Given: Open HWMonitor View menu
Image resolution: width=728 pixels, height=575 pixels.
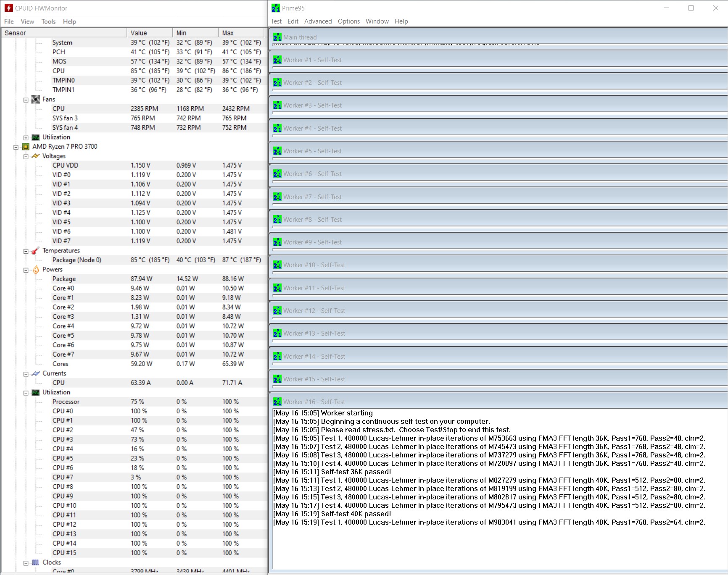Looking at the screenshot, I should click(x=27, y=21).
